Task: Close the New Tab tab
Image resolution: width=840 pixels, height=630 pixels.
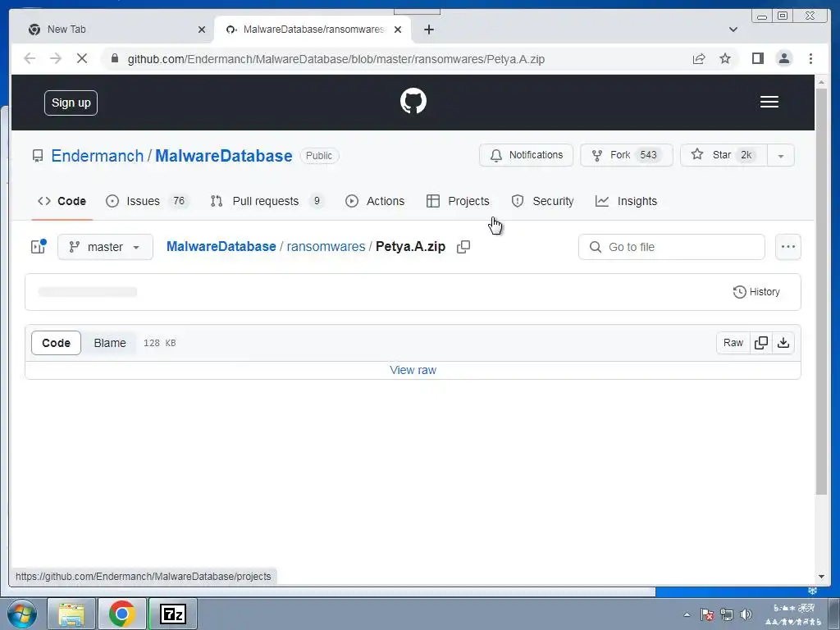Action: [202, 30]
